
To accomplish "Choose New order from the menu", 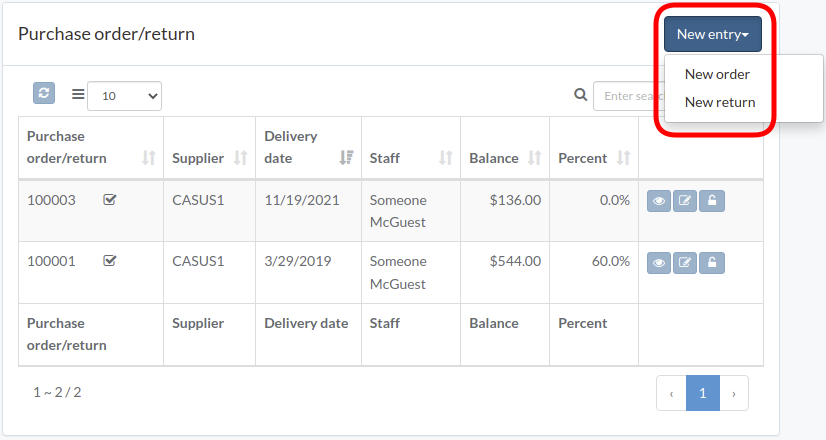I will point(717,74).
